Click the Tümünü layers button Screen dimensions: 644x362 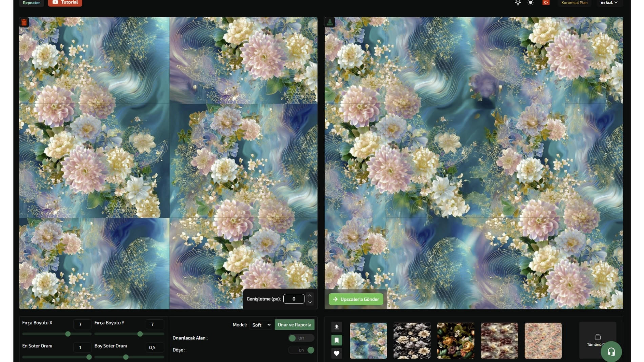[598, 340]
